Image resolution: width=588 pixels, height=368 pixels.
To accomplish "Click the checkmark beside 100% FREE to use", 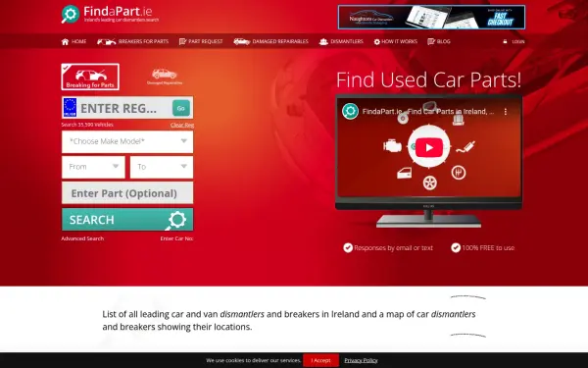I will [x=456, y=248].
